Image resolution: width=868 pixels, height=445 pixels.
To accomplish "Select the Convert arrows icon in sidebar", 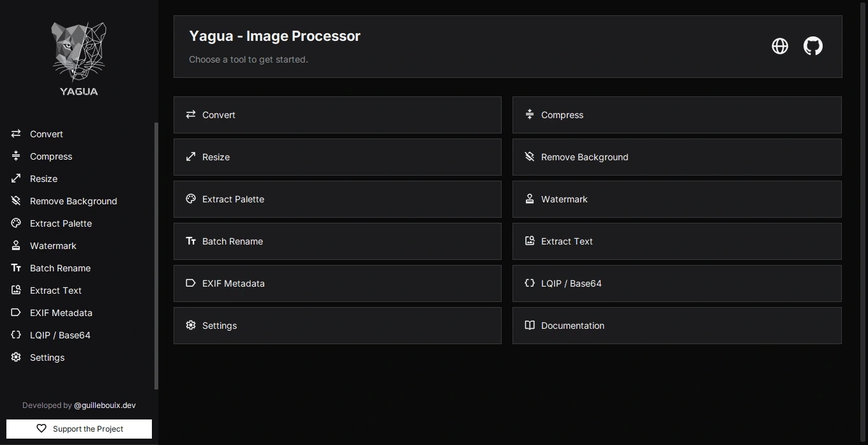I will pyautogui.click(x=16, y=133).
